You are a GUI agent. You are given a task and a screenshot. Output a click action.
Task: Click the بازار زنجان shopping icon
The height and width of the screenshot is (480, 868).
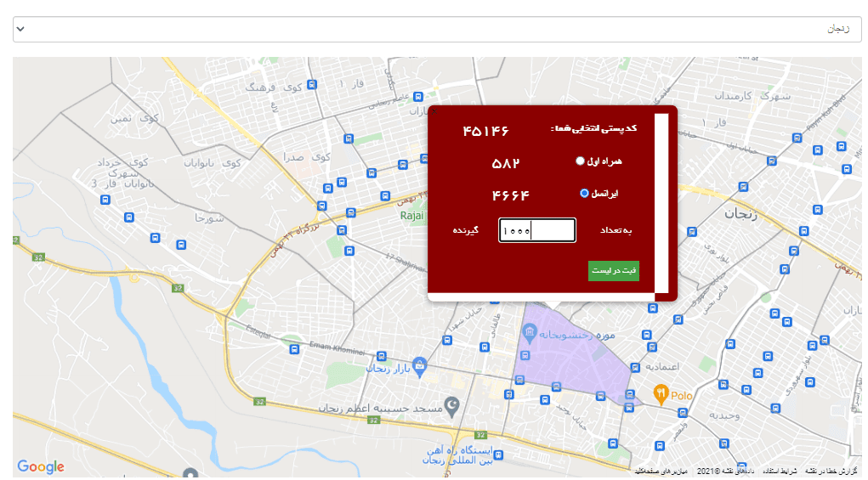[x=420, y=365]
